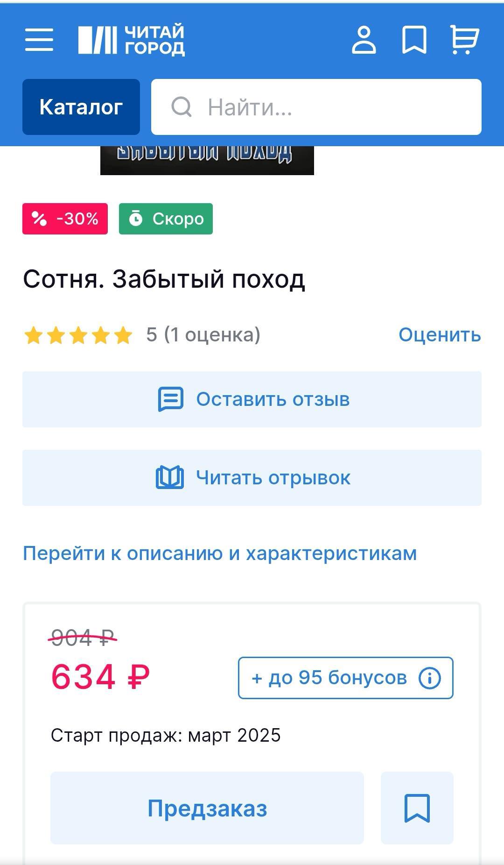The height and width of the screenshot is (865, 504).
Task: Click the five-star rating
Action: 78,335
